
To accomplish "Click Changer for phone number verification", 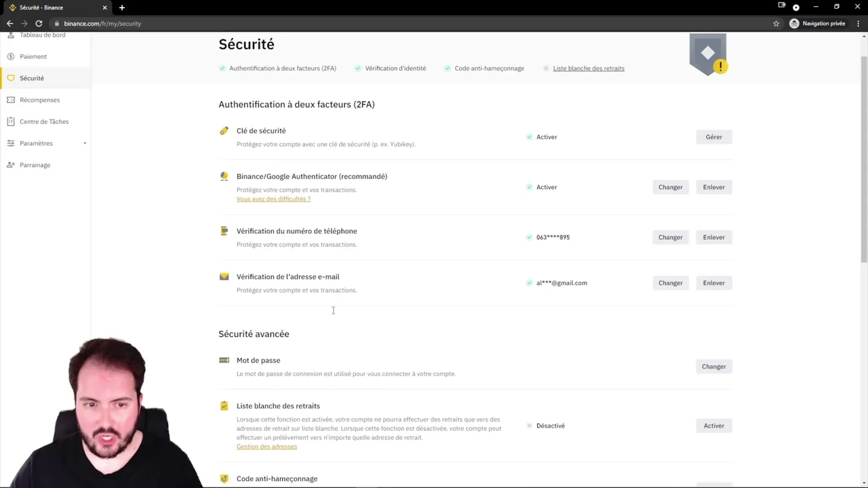I will click(670, 237).
